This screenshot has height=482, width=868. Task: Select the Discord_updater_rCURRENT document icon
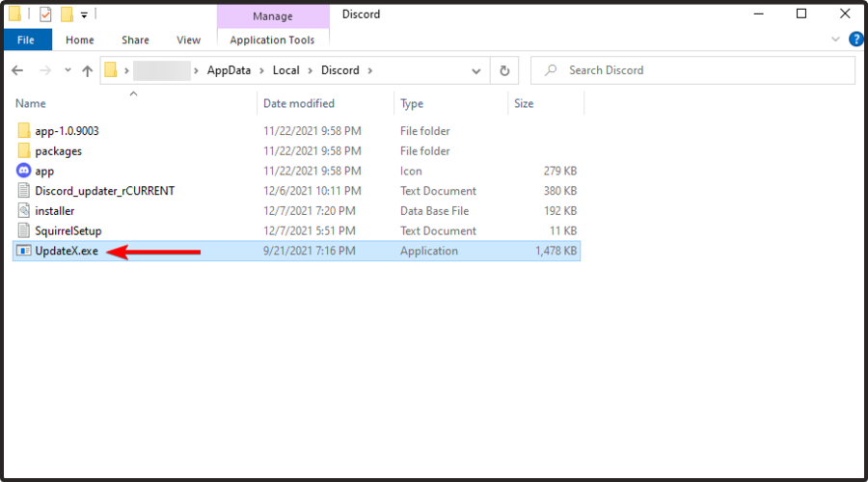tap(24, 190)
